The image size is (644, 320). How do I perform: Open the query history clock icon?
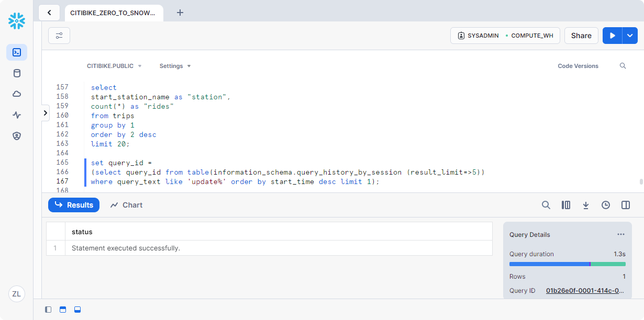click(606, 205)
